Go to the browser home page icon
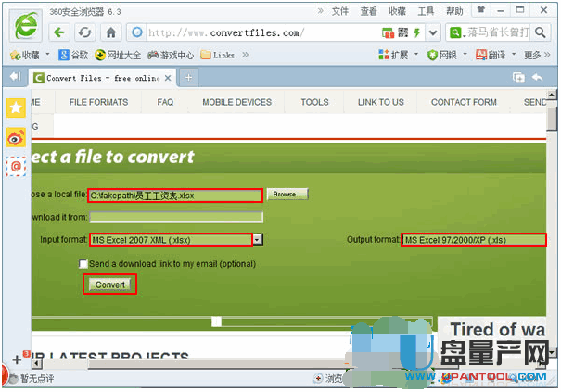Screen dimensions: 561x392 pyautogui.click(x=110, y=32)
